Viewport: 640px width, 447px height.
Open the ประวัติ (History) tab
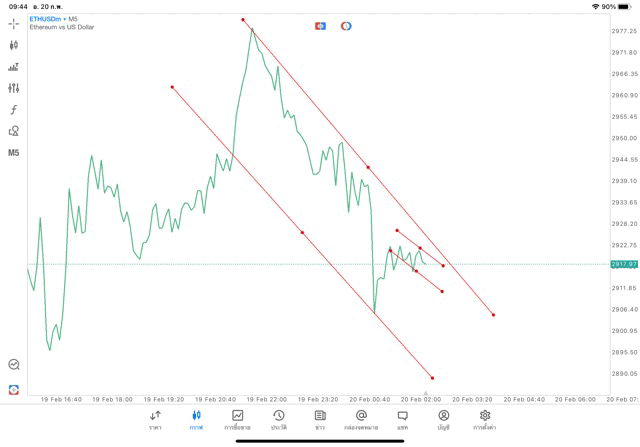click(x=278, y=419)
